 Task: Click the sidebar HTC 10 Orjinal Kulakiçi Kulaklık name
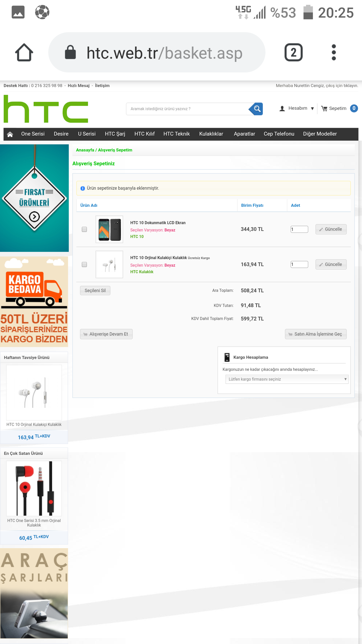point(34,424)
